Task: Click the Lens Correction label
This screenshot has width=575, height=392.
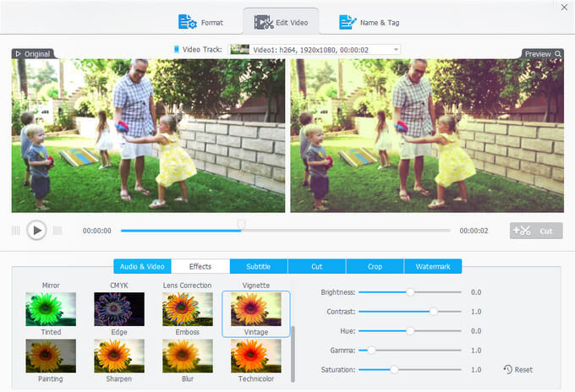Action: tap(188, 285)
